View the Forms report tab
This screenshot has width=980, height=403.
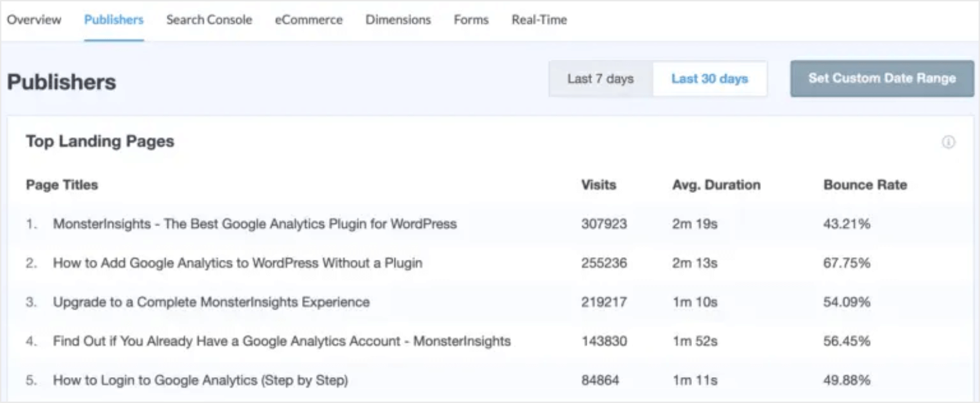[471, 20]
